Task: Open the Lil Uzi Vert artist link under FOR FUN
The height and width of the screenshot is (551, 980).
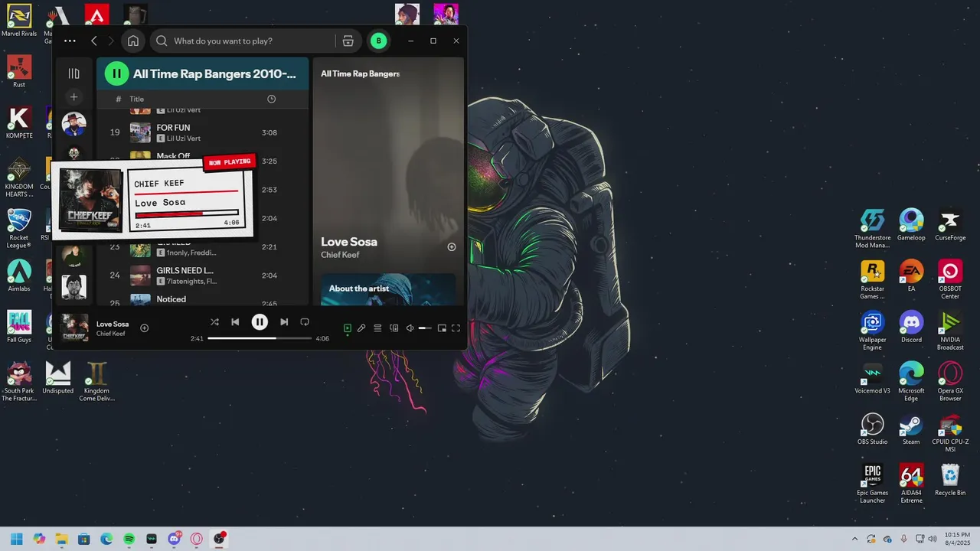Action: click(183, 139)
